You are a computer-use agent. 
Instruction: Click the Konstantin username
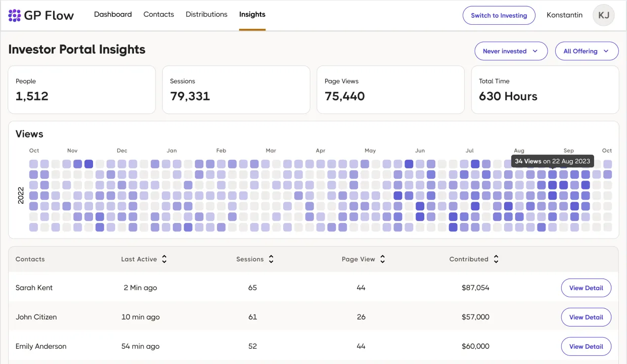(564, 15)
